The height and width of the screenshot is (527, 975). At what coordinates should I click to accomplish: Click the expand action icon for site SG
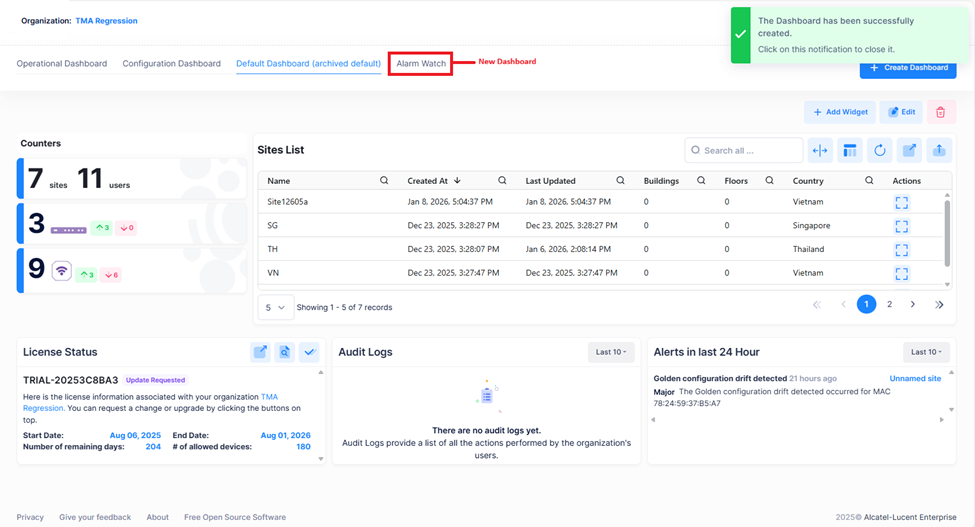[901, 225]
